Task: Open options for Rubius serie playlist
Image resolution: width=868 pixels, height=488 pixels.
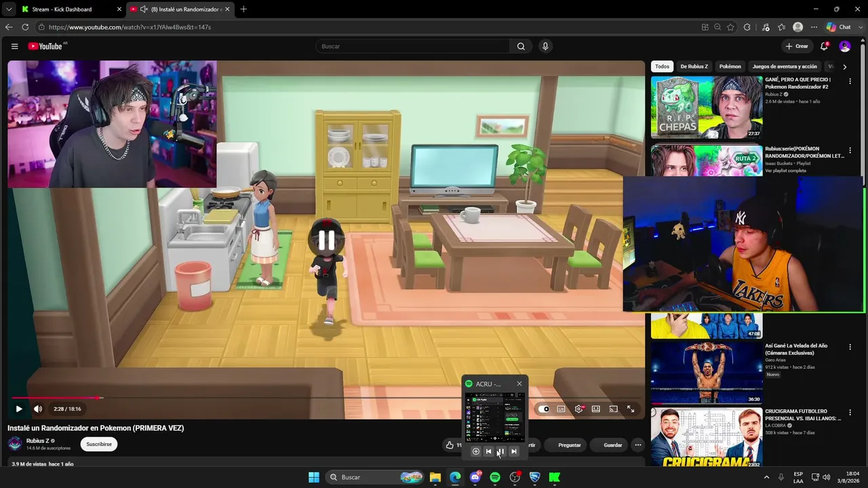Action: 850,150
